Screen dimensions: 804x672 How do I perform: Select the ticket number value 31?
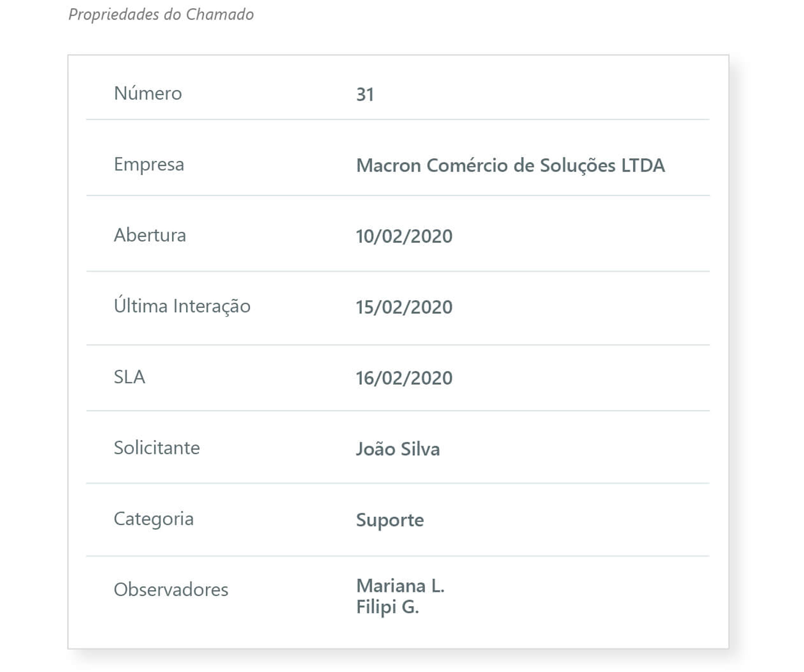pyautogui.click(x=365, y=94)
